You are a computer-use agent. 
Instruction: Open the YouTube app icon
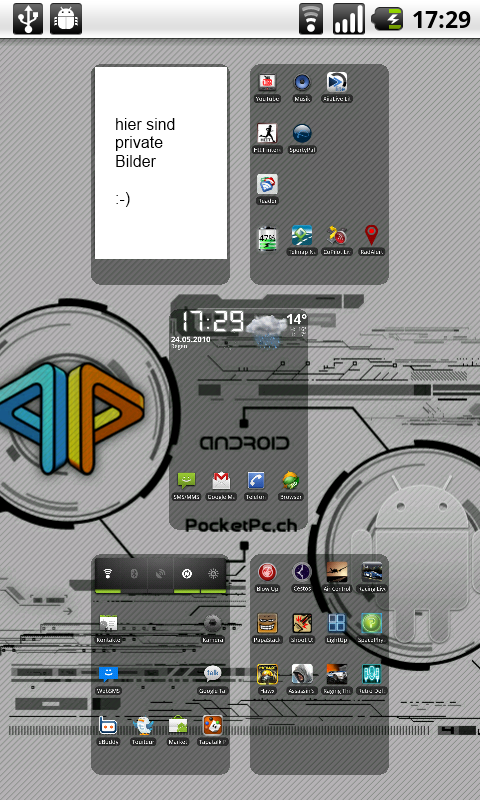click(x=267, y=82)
